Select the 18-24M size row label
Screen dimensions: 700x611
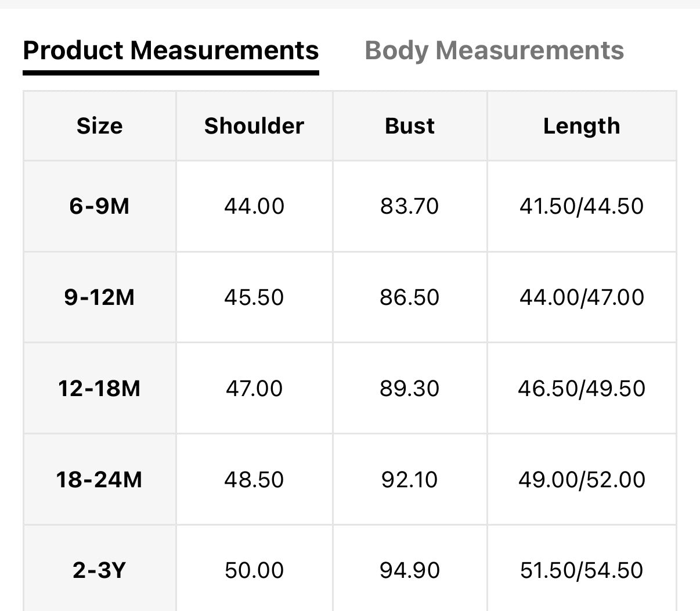99,479
